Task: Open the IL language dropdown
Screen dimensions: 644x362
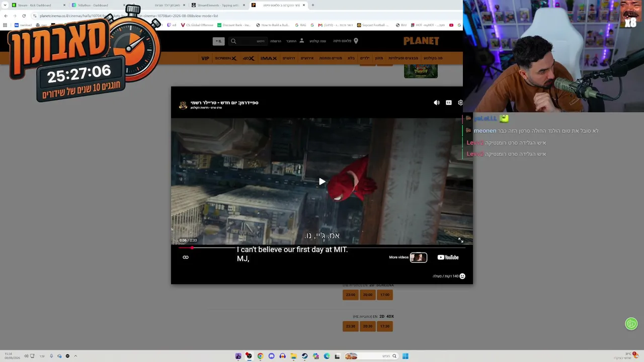Action: click(219, 41)
